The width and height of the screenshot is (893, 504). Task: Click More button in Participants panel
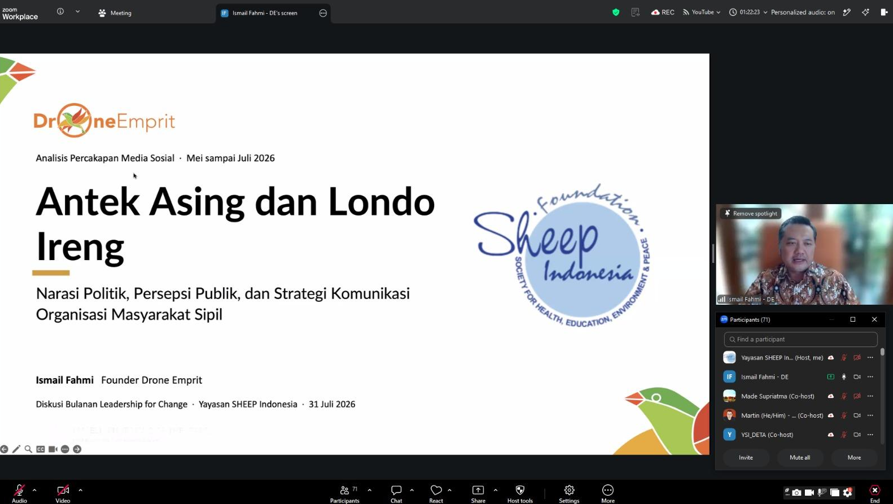point(854,457)
